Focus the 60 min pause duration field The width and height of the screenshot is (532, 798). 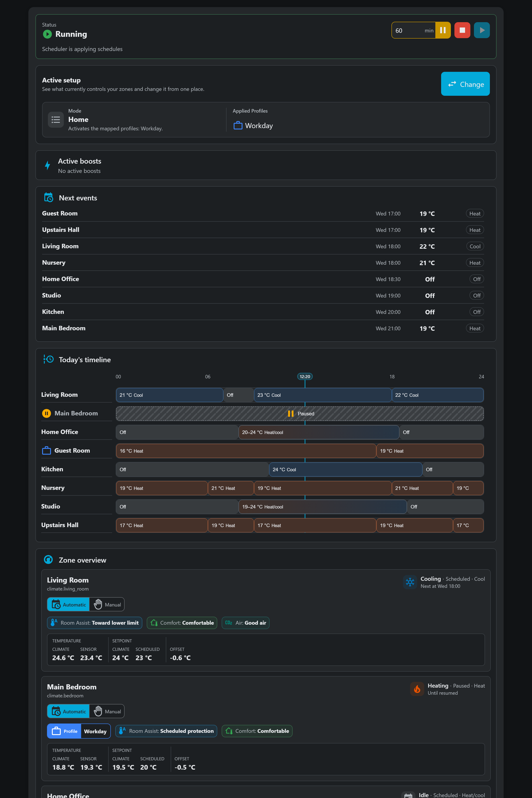[x=414, y=30]
